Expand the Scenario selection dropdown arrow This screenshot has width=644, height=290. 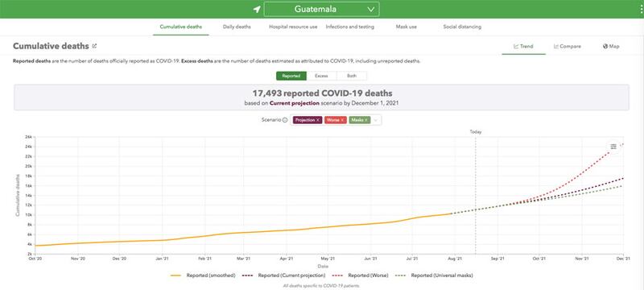click(377, 120)
